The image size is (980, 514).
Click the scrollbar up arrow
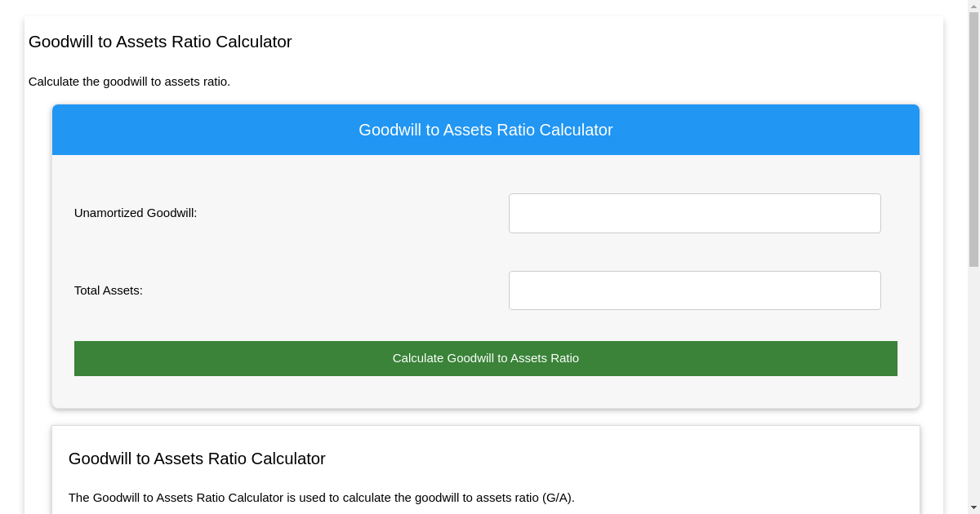[973, 6]
